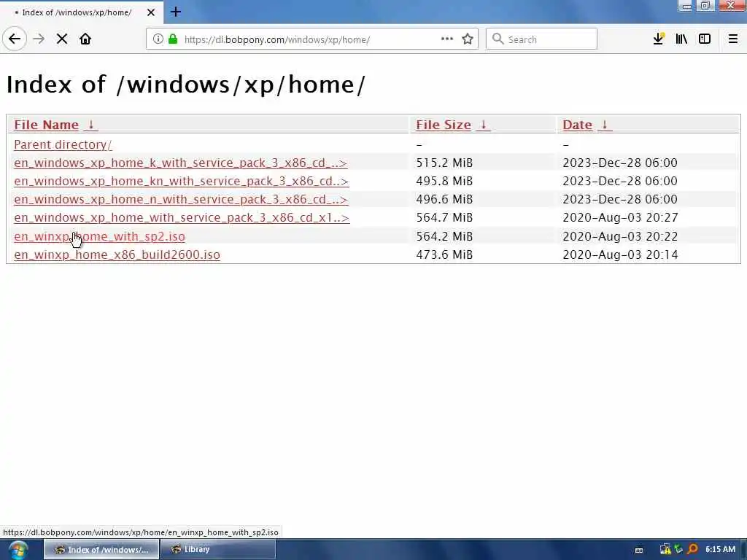Sort listing by File Name
This screenshot has height=560, width=747.
pyautogui.click(x=46, y=125)
